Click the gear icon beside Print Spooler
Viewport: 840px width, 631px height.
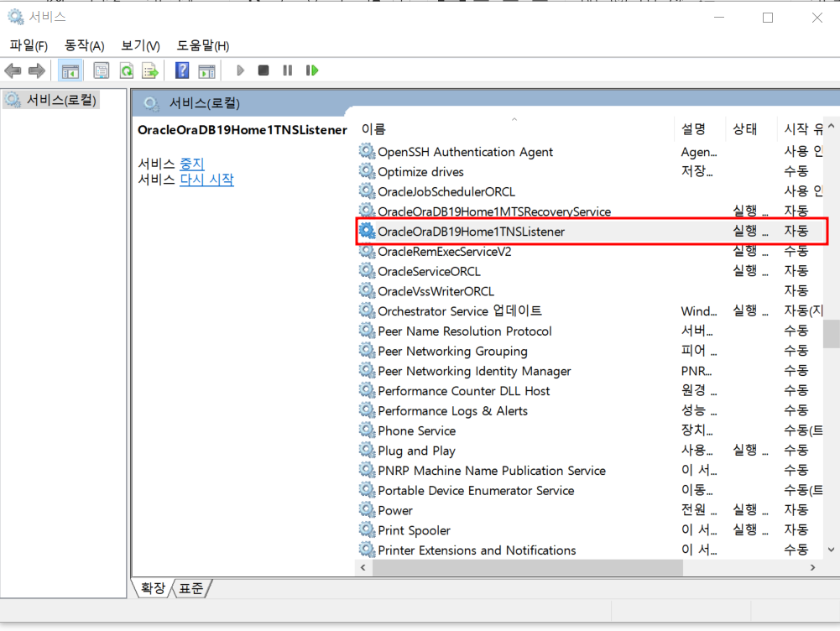point(367,529)
